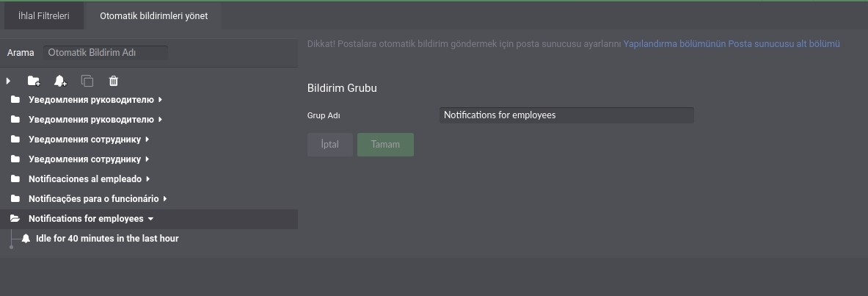
Task: Expand the first Уведомления руководителю group
Action: pyautogui.click(x=160, y=100)
